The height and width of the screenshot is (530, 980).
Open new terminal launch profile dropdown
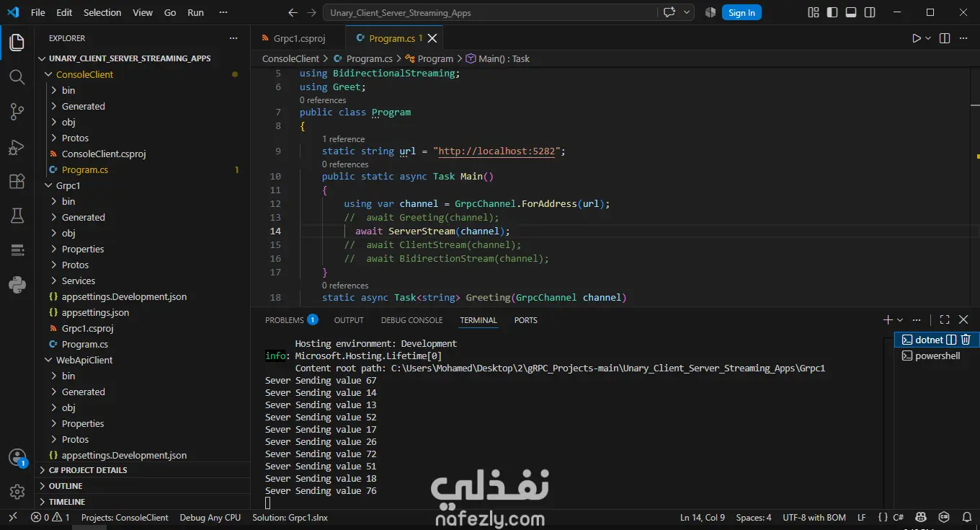pyautogui.click(x=900, y=319)
